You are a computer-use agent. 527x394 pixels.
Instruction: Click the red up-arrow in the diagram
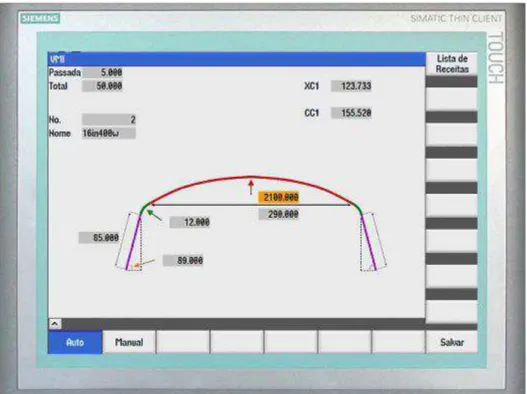pos(251,187)
